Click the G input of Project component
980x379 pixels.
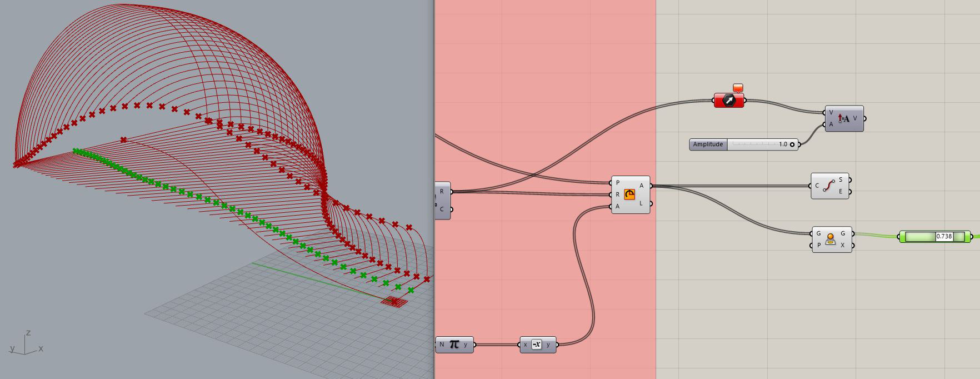click(818, 233)
